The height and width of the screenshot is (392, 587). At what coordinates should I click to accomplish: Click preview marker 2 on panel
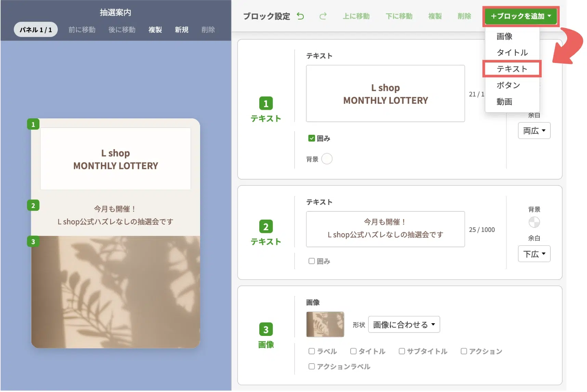click(33, 205)
